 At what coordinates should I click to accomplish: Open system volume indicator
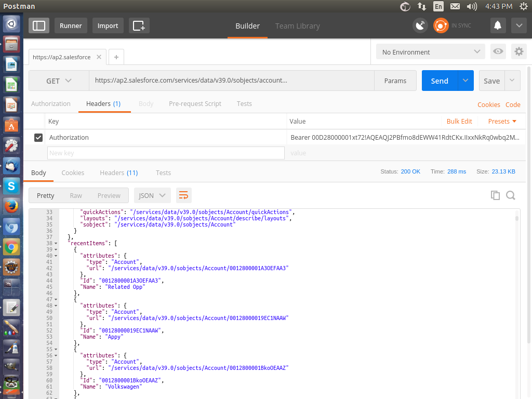(x=472, y=6)
